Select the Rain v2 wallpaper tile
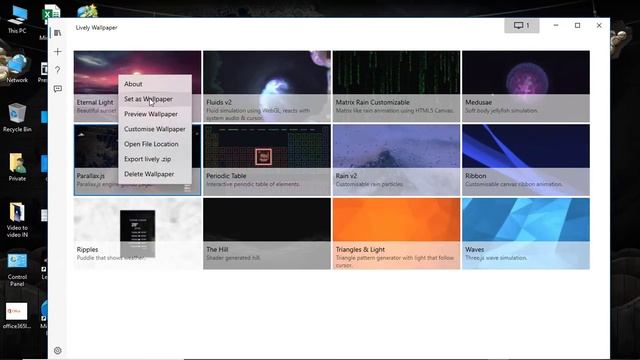The width and height of the screenshot is (640, 360). [x=396, y=160]
